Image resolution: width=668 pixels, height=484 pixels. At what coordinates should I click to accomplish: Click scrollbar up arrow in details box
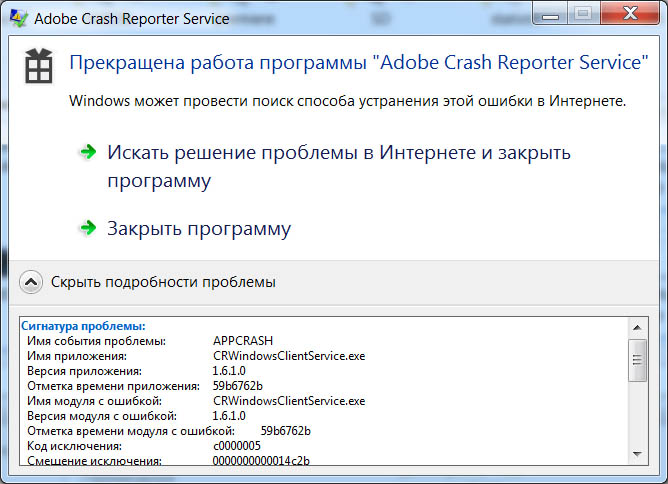pos(637,327)
